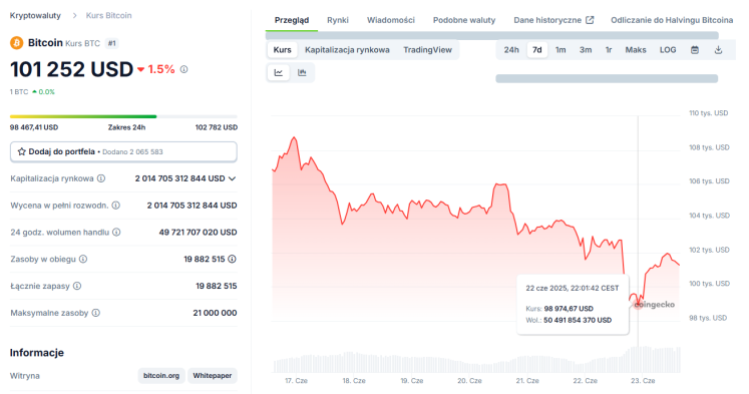
Task: Open the Rynki tab
Action: tap(338, 20)
